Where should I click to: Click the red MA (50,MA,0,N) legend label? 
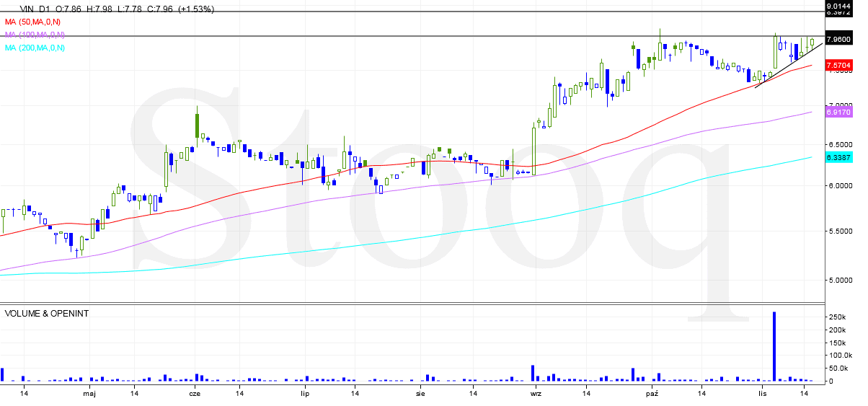35,22
